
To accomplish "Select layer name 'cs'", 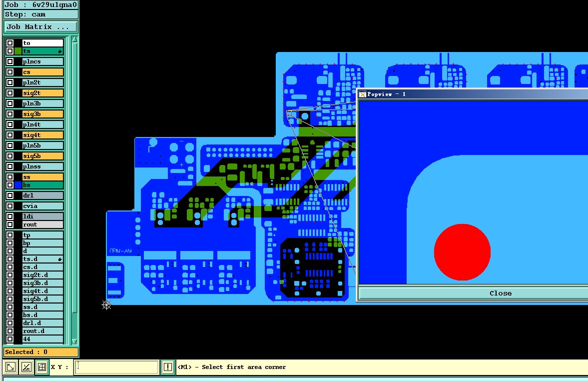I will point(43,72).
